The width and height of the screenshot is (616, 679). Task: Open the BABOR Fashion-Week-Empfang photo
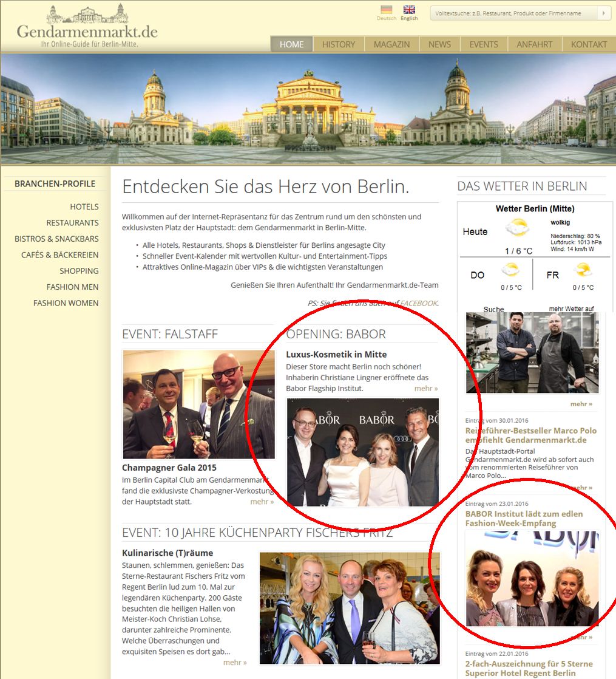(532, 579)
